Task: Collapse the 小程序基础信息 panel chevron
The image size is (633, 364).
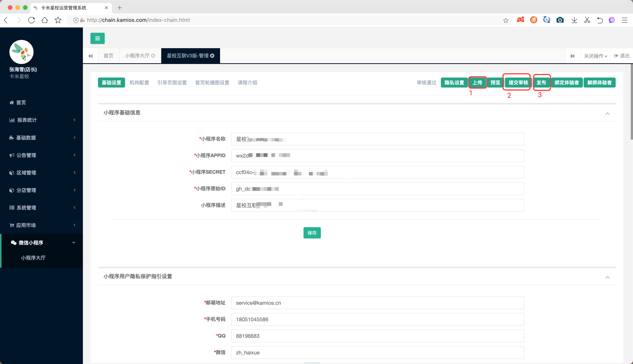Action: pyautogui.click(x=607, y=114)
